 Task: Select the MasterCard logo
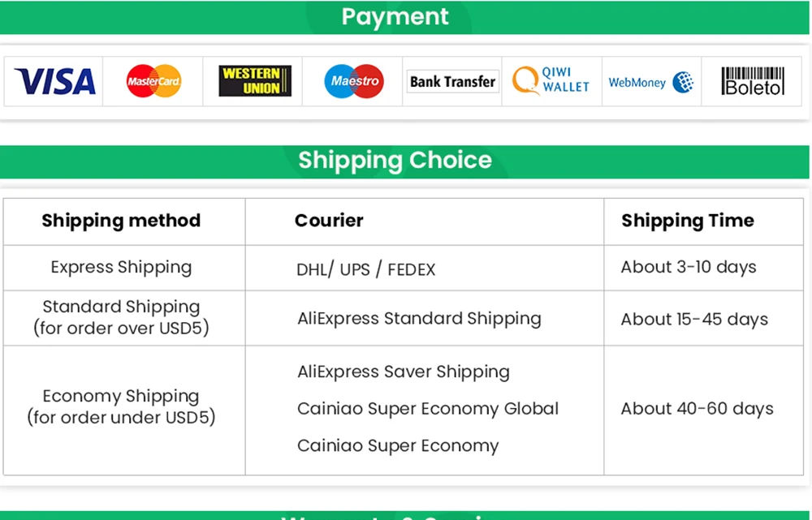click(153, 81)
